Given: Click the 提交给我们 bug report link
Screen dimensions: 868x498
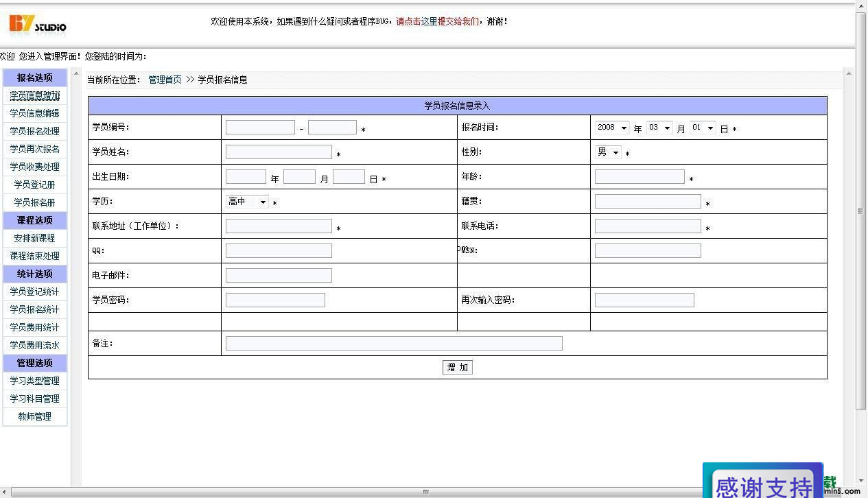Looking at the screenshot, I should click(x=458, y=21).
